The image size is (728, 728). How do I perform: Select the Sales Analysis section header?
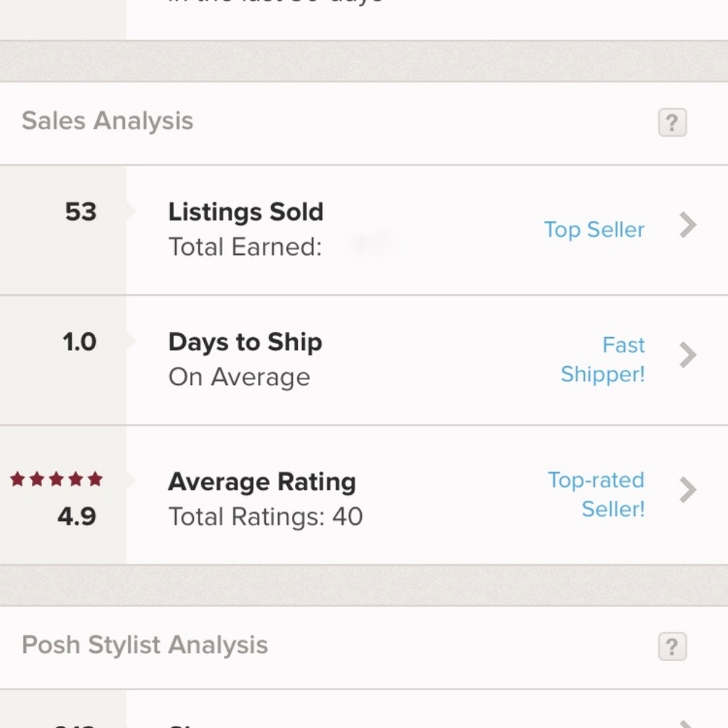[107, 121]
